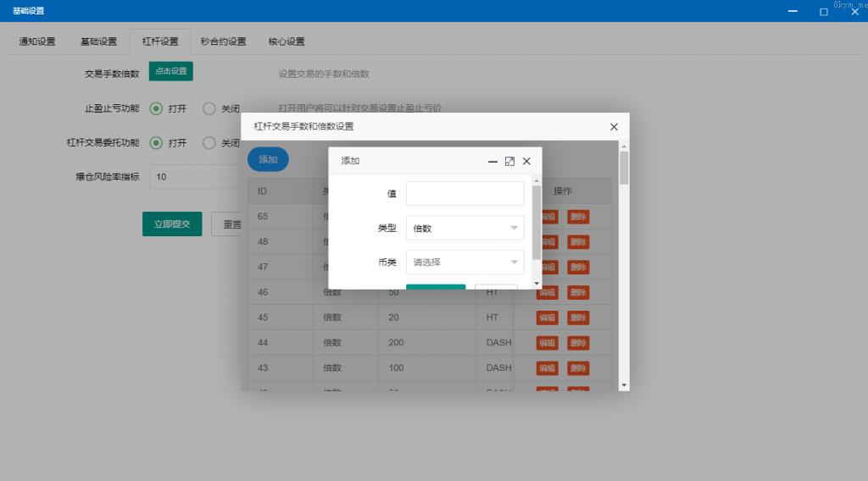Minimize the 添加 dialog
This screenshot has height=481, width=868.
[492, 161]
